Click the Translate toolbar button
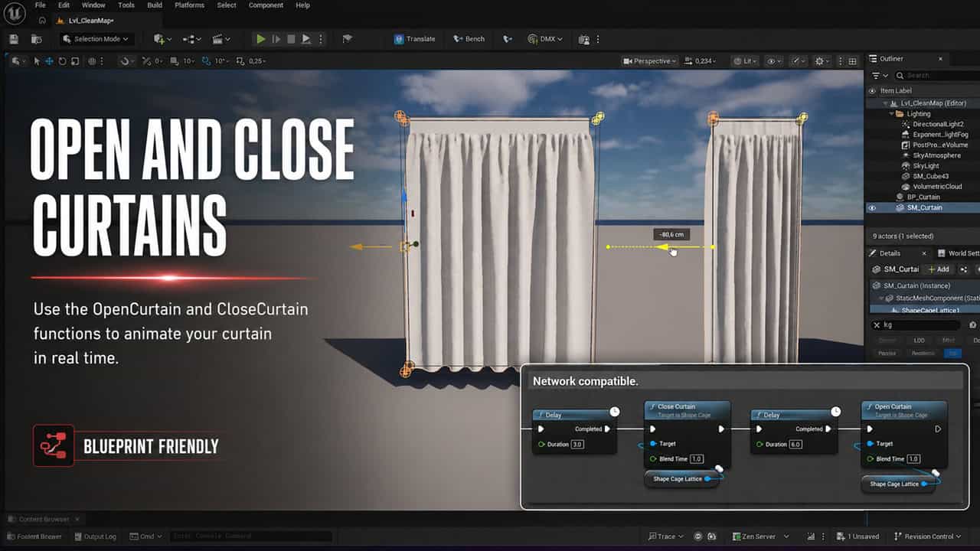Viewport: 980px width, 551px height. pyautogui.click(x=414, y=39)
